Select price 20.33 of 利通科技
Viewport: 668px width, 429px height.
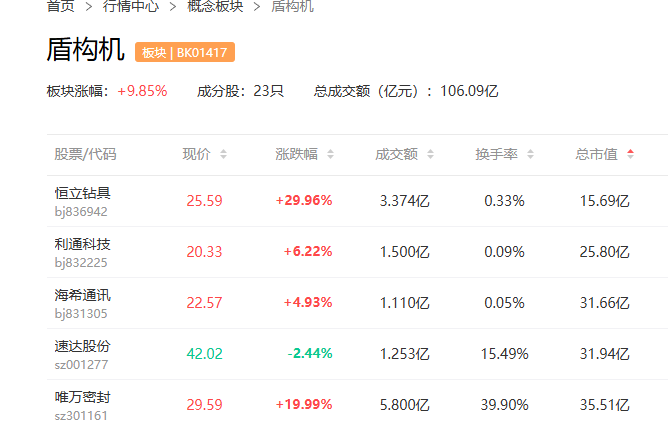(x=204, y=252)
